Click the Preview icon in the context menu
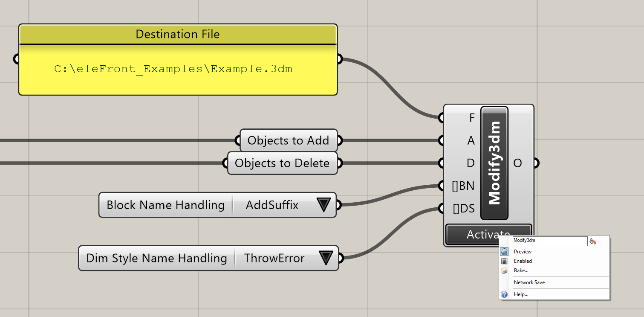Screen dimensions: 644x317 (x=504, y=251)
